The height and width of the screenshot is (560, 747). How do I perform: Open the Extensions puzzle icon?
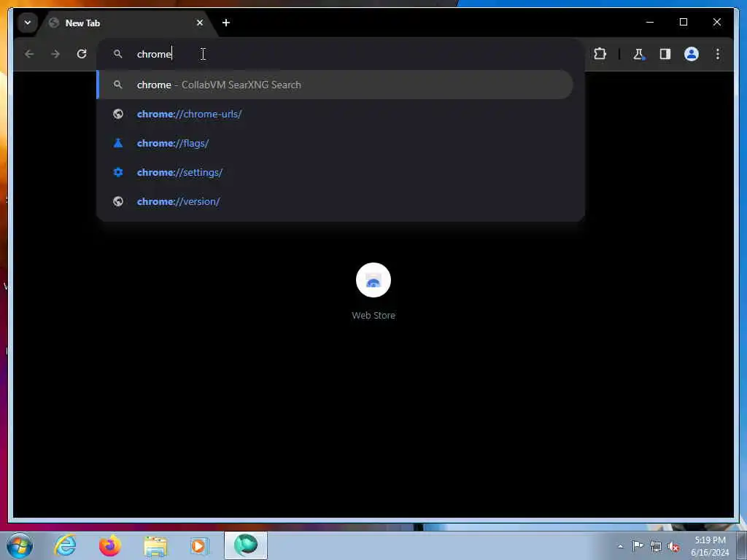pyautogui.click(x=600, y=54)
